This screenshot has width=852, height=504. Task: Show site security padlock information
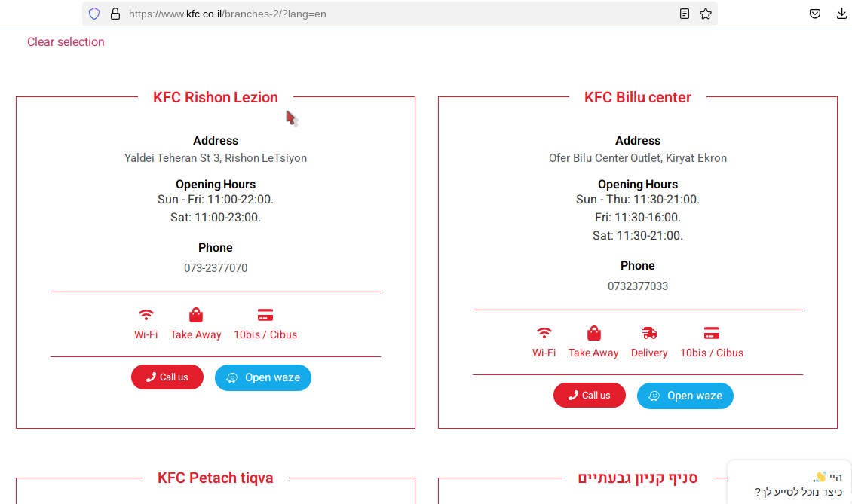115,14
